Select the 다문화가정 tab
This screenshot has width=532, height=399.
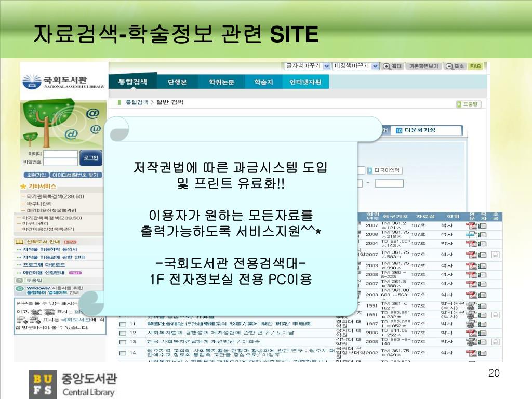[x=426, y=130]
